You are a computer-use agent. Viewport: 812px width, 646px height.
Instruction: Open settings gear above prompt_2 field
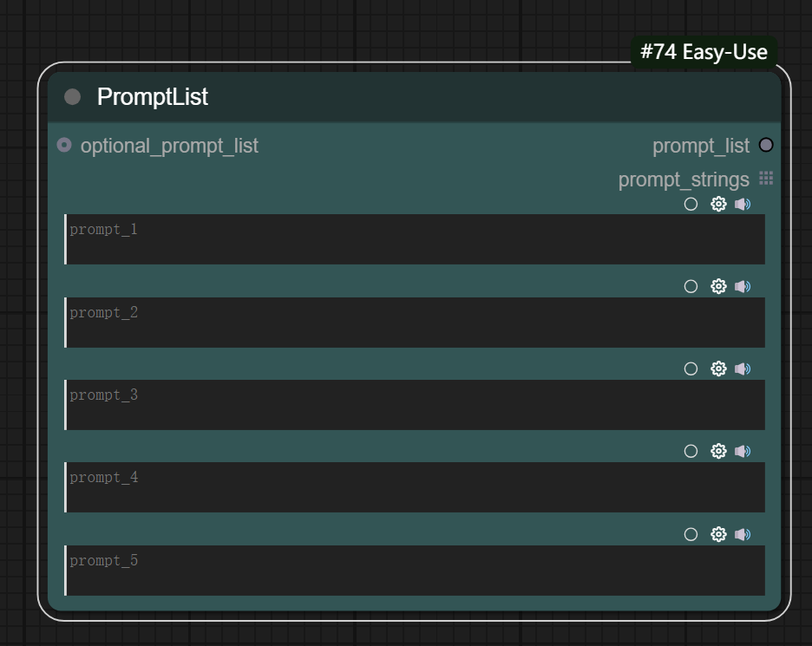[718, 286]
